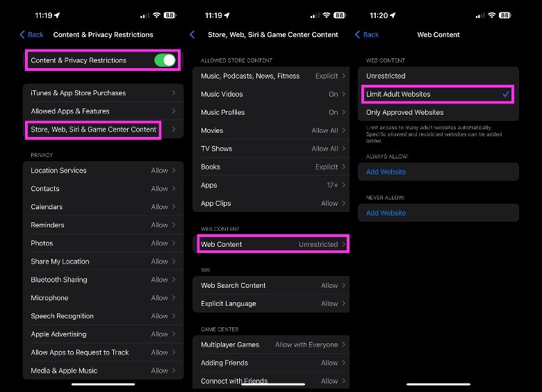This screenshot has width=542, height=392.
Task: Tap chevron in Share My Location row
Action: [x=174, y=261]
